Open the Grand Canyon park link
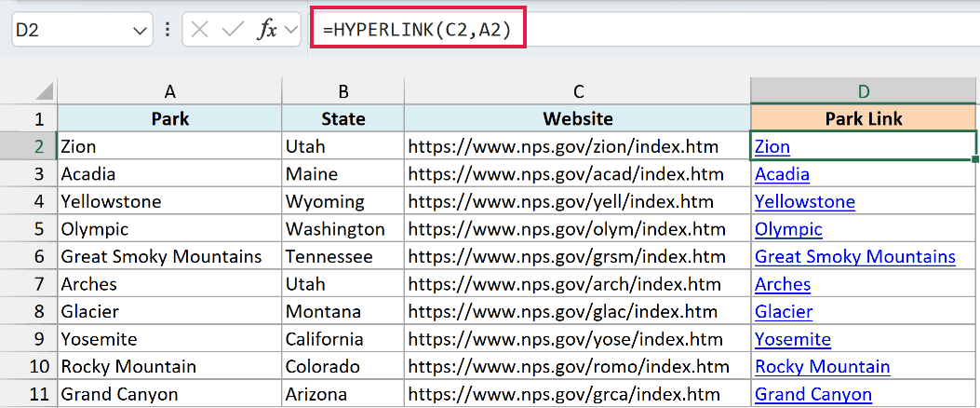Image resolution: width=980 pixels, height=408 pixels. click(813, 394)
